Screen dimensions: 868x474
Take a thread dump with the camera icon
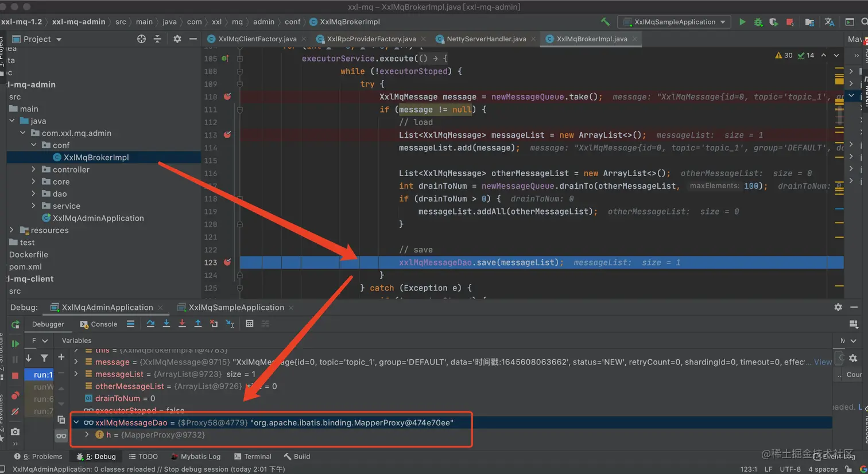pos(15,431)
